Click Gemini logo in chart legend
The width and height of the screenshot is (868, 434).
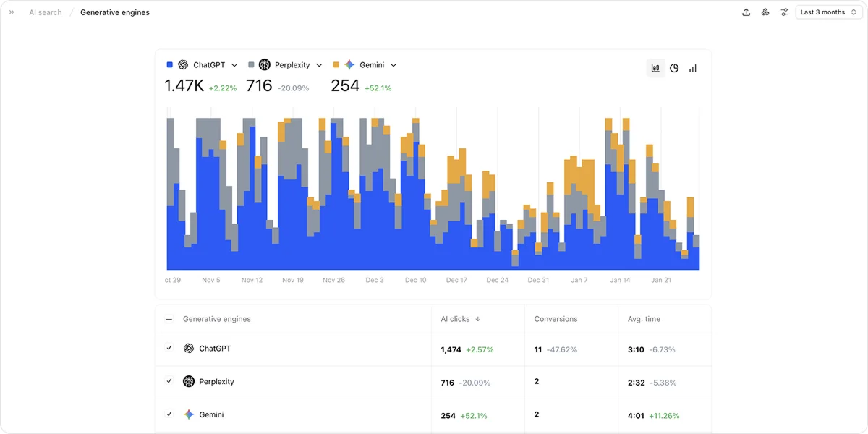click(349, 65)
